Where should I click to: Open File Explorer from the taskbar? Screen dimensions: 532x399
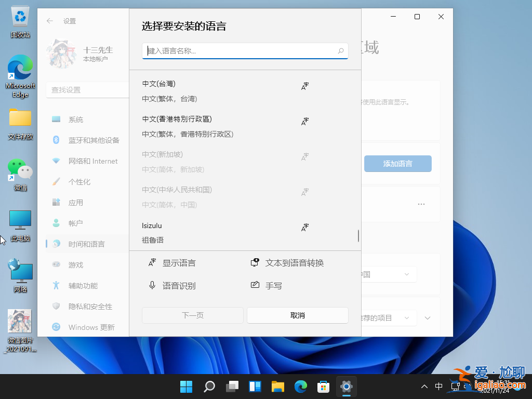(x=277, y=387)
